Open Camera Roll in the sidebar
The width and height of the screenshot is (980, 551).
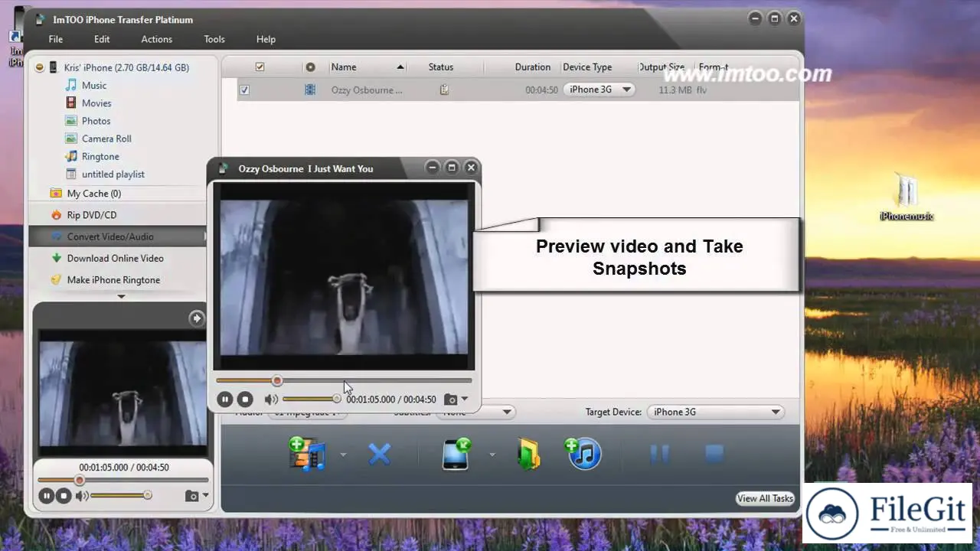click(x=106, y=139)
